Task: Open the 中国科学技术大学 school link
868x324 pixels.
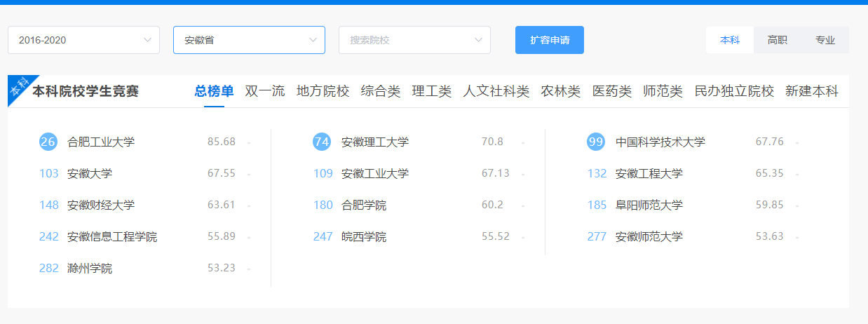Action: coord(660,142)
